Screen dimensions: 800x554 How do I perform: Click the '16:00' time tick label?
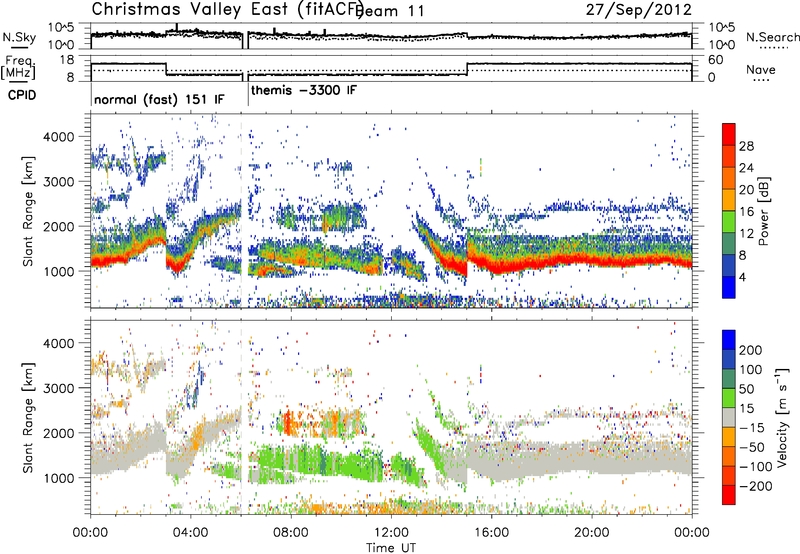click(491, 533)
